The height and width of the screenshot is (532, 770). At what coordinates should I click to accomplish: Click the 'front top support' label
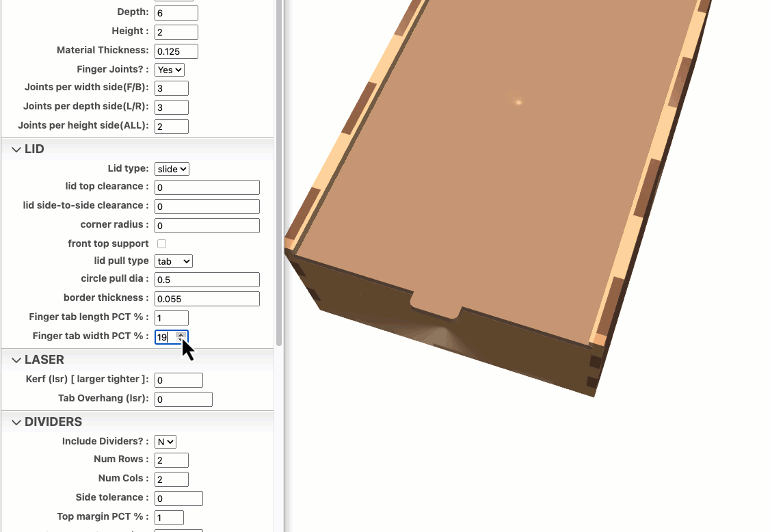108,243
